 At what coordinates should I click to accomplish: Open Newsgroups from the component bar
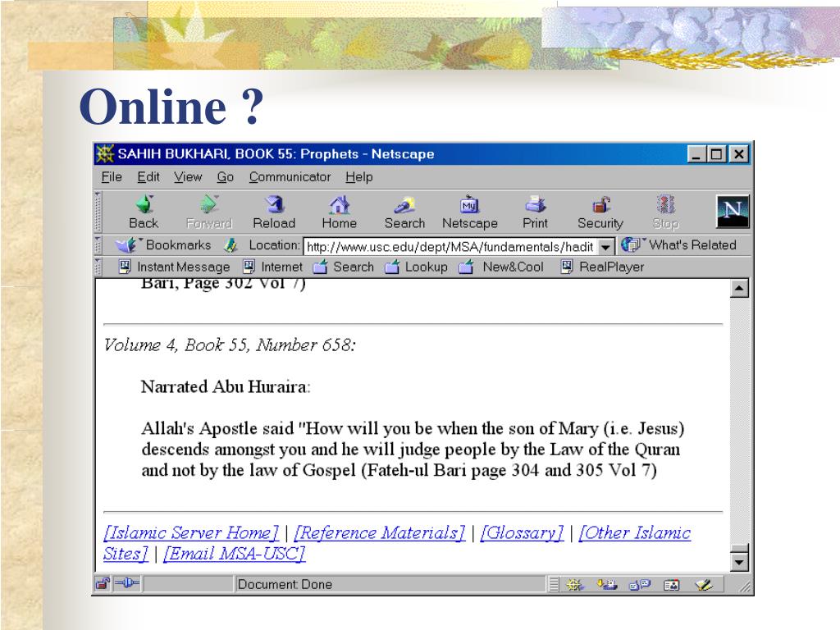[x=639, y=584]
